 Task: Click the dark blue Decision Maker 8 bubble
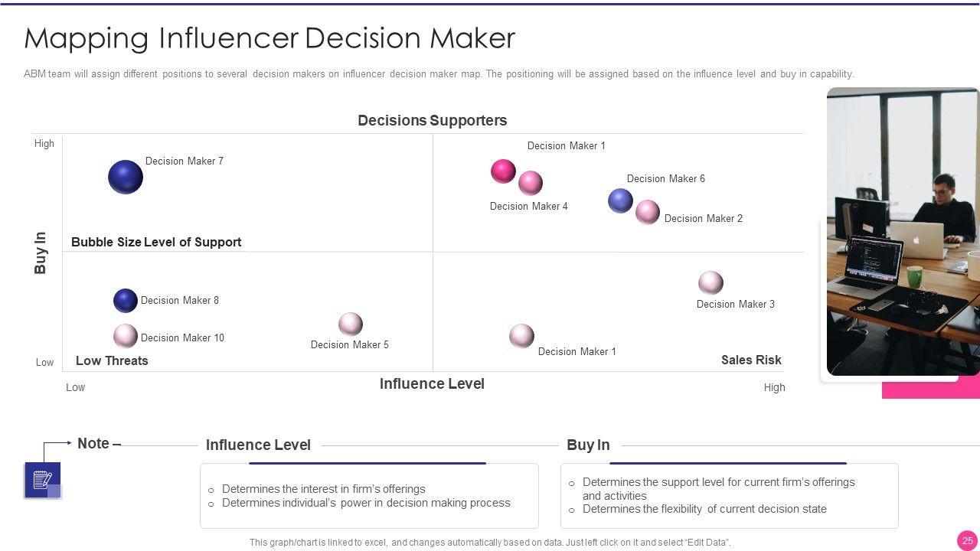126,301
